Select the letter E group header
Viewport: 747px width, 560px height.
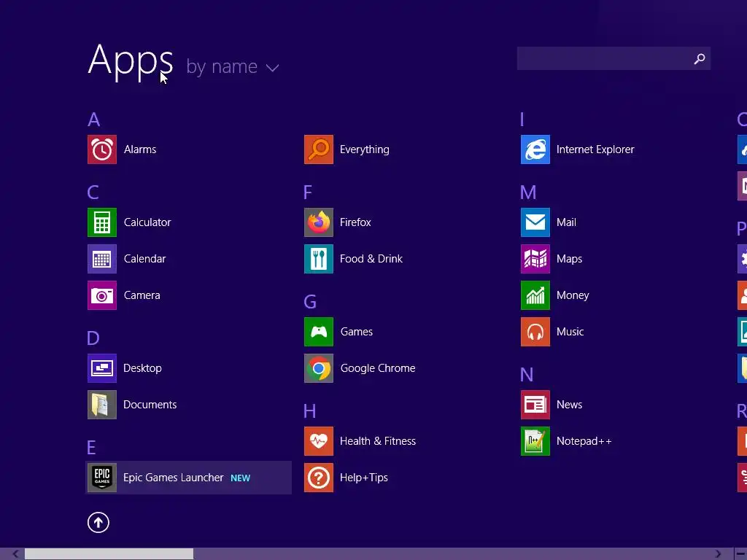coord(91,448)
